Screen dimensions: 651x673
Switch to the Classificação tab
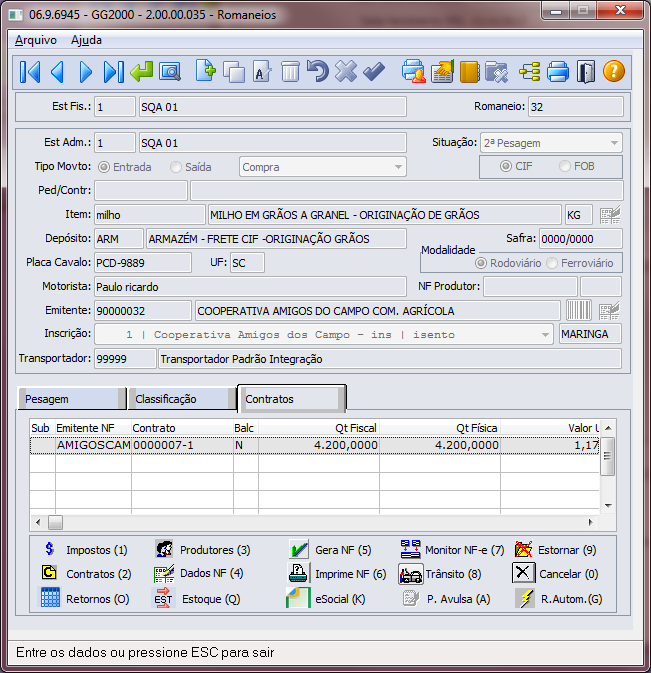click(182, 399)
